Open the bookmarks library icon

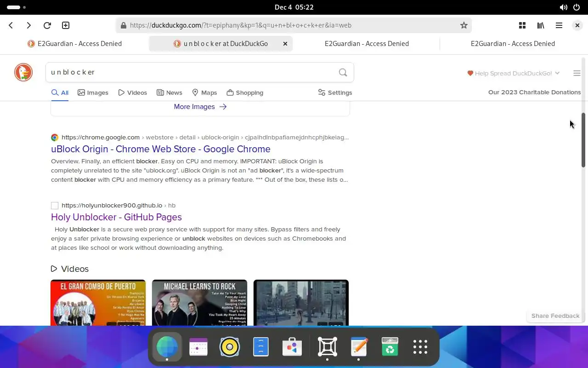(541, 25)
